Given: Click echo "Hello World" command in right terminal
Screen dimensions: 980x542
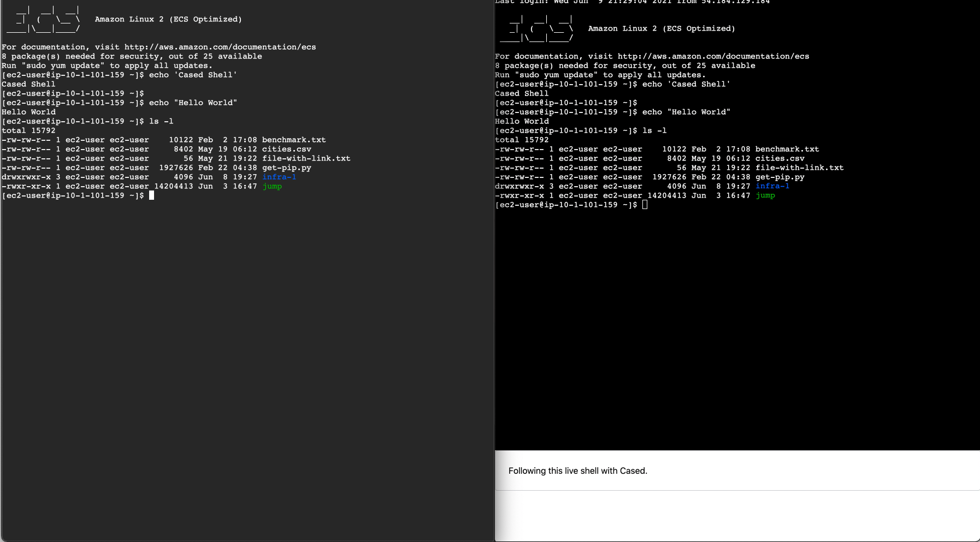Looking at the screenshot, I should tap(687, 112).
